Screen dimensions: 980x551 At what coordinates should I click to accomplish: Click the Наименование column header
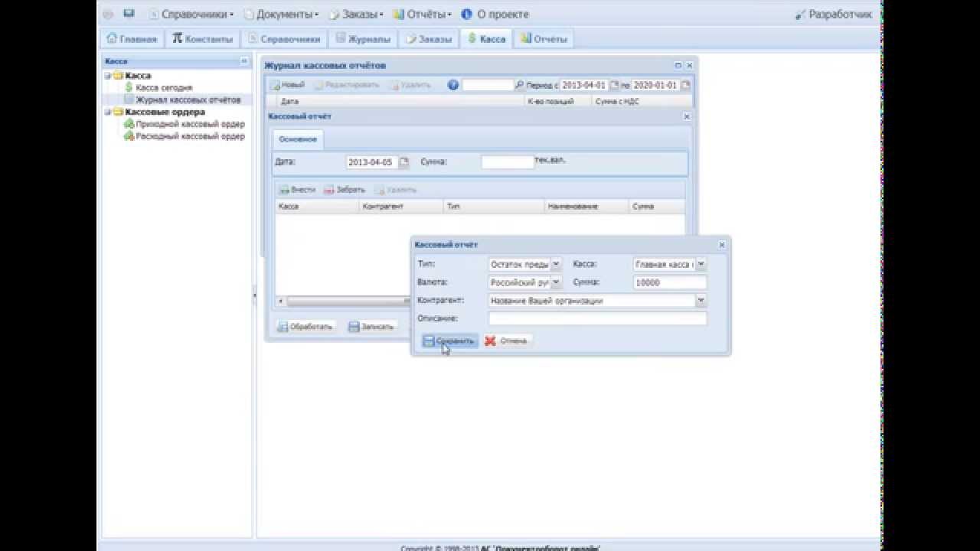[586, 207]
